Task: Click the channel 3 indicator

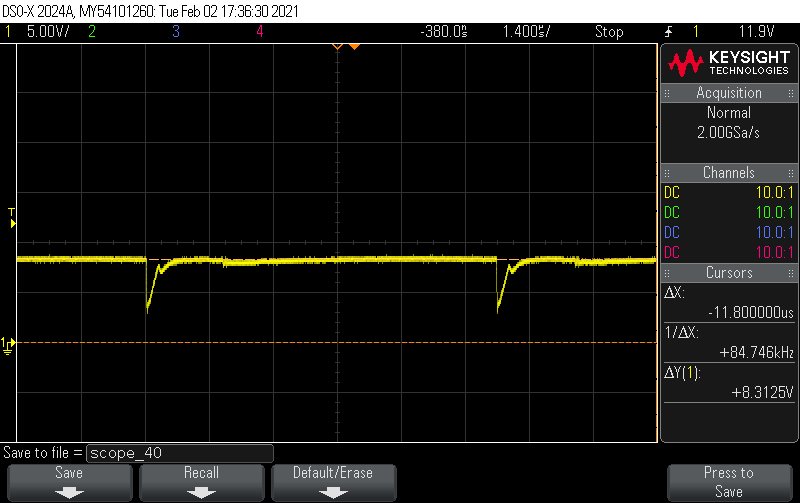Action: (x=176, y=32)
